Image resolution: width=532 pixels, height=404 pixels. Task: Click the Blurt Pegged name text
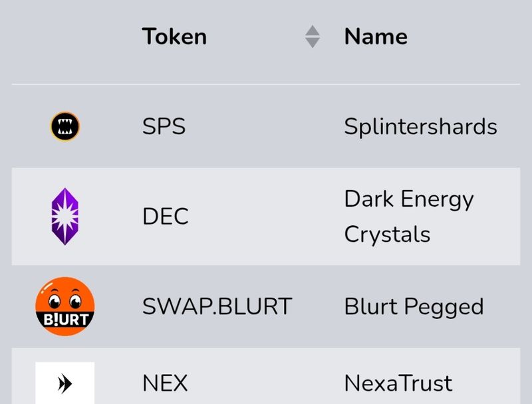(414, 307)
